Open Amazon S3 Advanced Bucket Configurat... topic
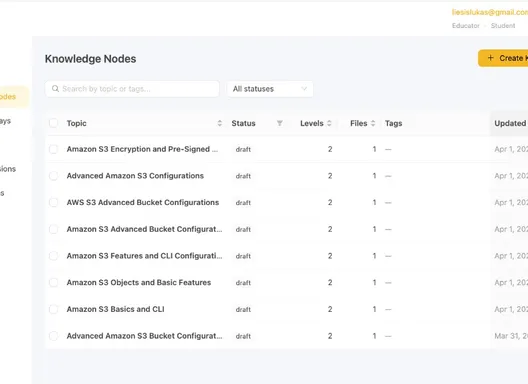Screen dimensions: 528x384 pyautogui.click(x=144, y=229)
